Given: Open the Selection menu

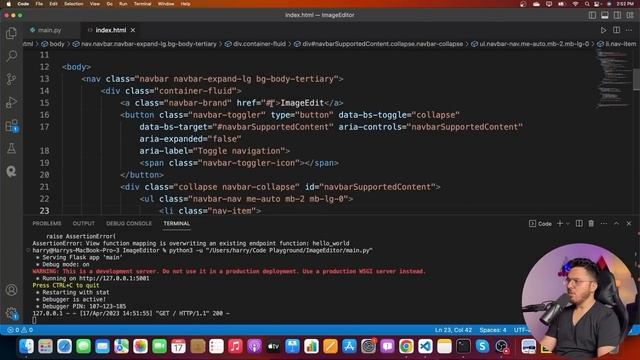Looking at the screenshot, I should [74, 4].
